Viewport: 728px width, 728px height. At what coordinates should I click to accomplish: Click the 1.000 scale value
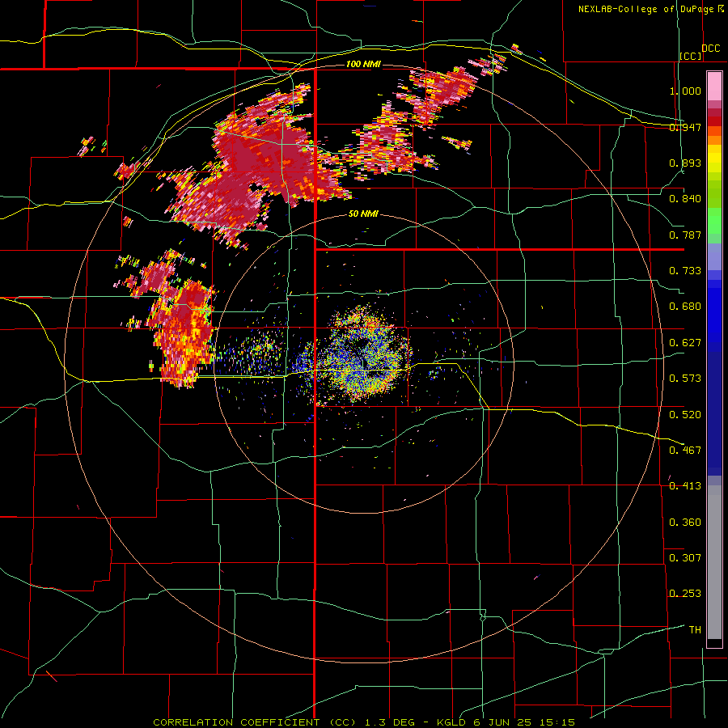pos(685,91)
